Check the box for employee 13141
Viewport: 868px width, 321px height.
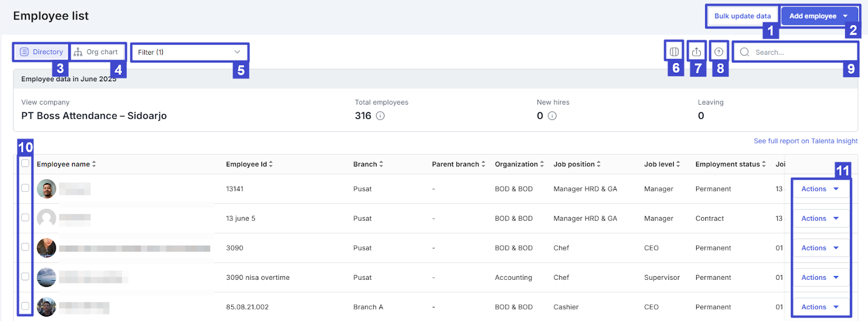[25, 188]
